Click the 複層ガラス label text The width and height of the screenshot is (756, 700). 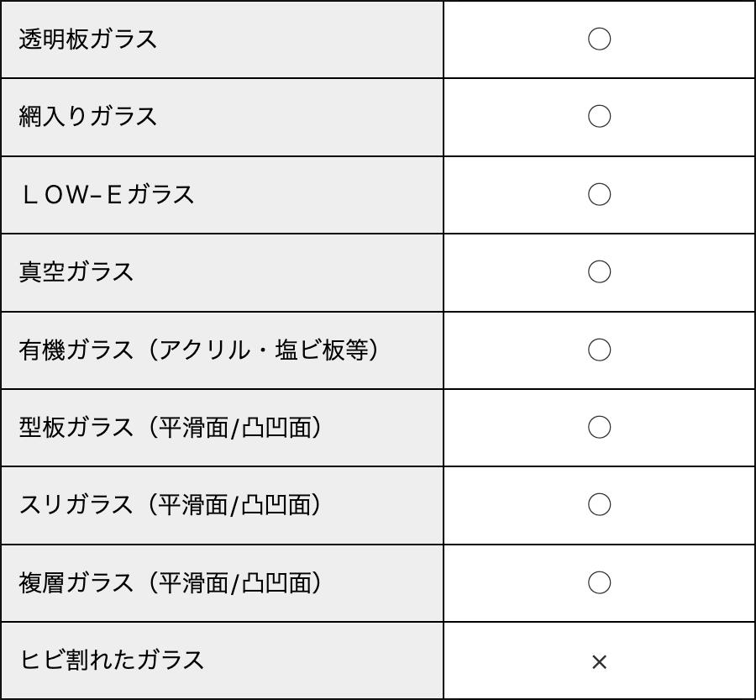coord(76,582)
